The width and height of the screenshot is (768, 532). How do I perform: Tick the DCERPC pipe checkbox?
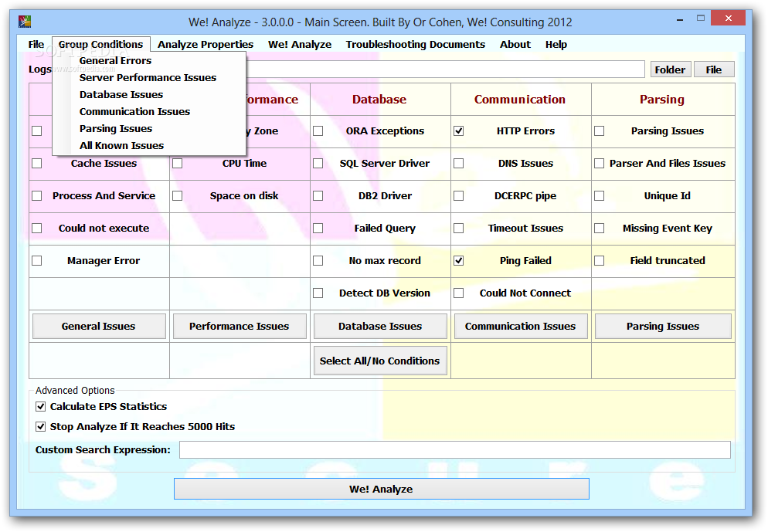[458, 196]
